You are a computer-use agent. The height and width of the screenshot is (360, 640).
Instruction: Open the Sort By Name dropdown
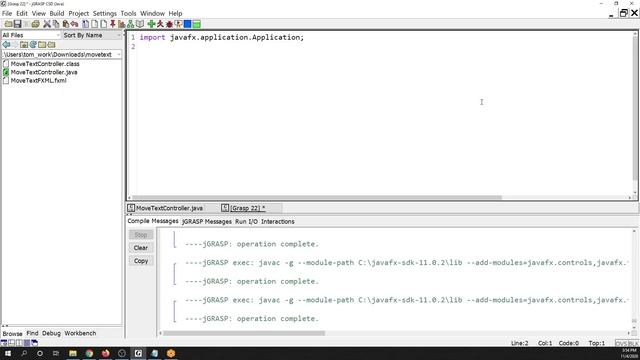[x=92, y=35]
